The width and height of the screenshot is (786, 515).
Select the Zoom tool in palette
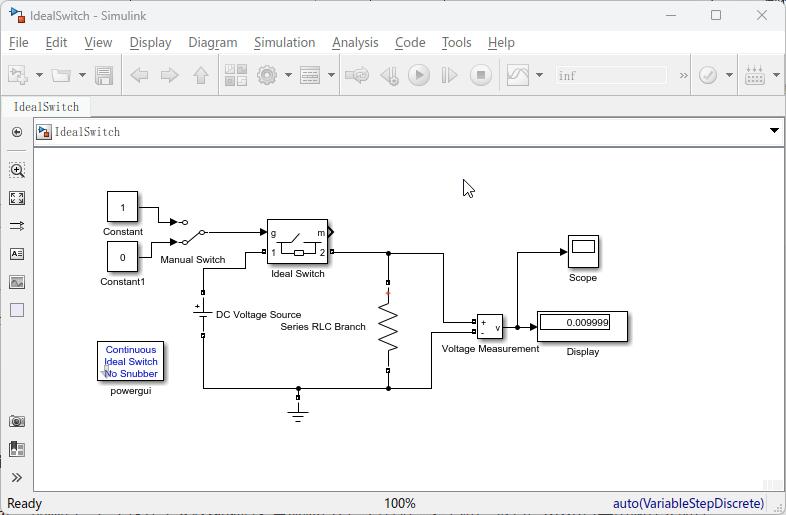tap(17, 170)
